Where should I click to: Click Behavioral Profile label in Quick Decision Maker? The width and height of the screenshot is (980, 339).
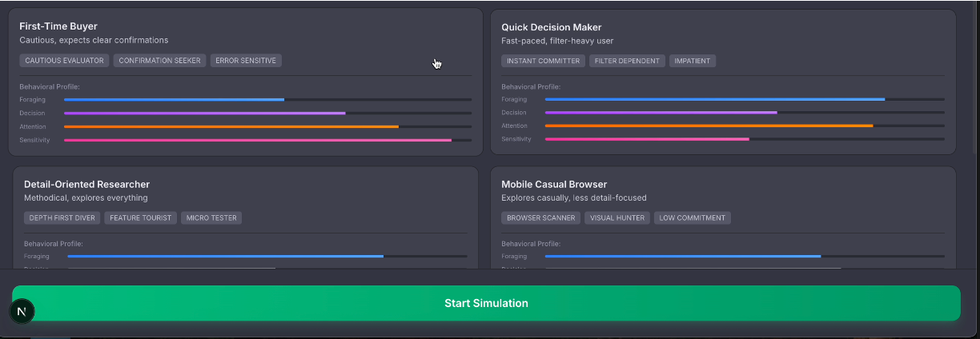(531, 86)
